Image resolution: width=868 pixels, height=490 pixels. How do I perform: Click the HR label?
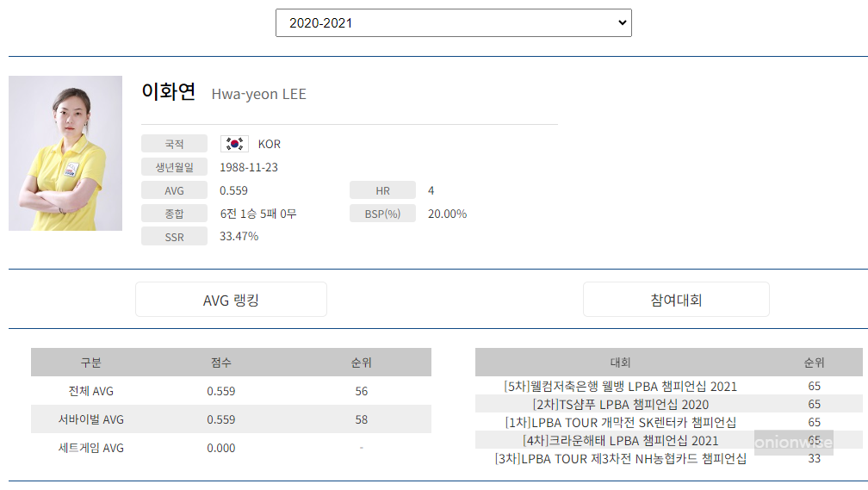coord(382,190)
